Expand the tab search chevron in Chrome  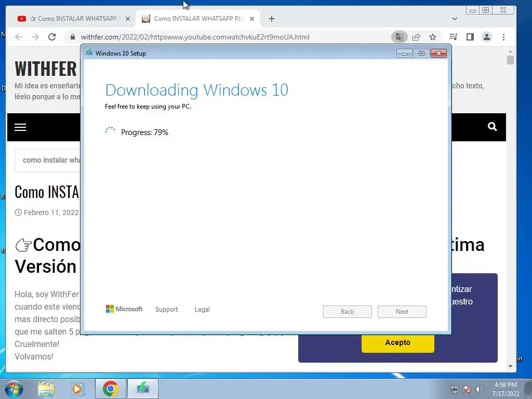coord(454,19)
